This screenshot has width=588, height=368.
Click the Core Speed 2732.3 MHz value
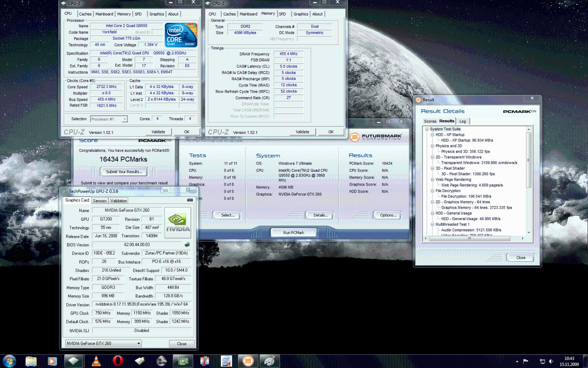click(x=107, y=87)
